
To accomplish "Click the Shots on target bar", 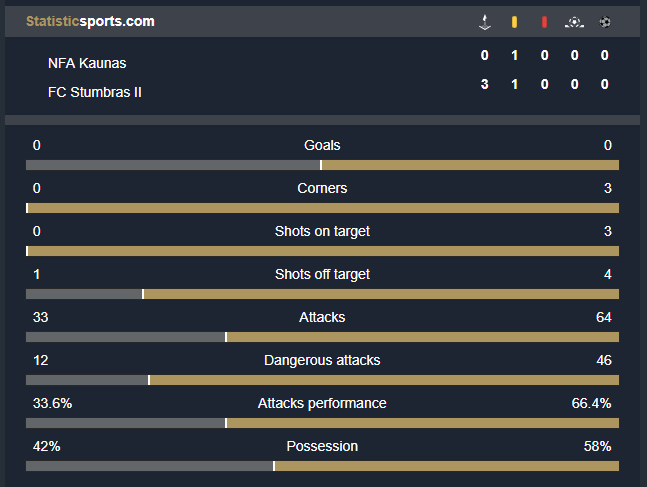I will (322, 251).
